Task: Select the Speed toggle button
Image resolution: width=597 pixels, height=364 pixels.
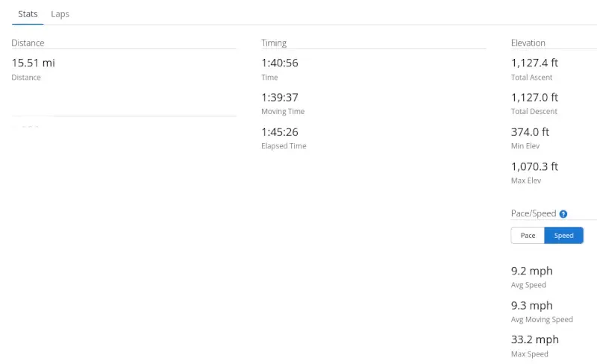Action: click(563, 235)
